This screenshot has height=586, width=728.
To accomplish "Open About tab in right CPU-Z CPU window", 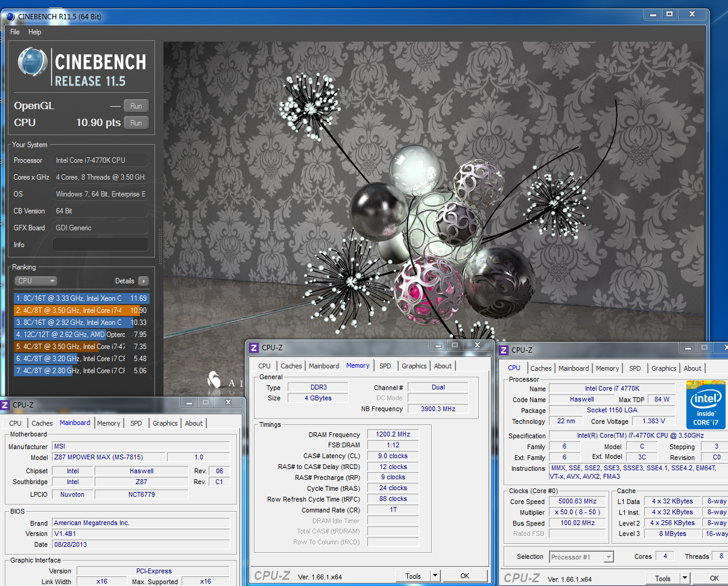I will 692,368.
